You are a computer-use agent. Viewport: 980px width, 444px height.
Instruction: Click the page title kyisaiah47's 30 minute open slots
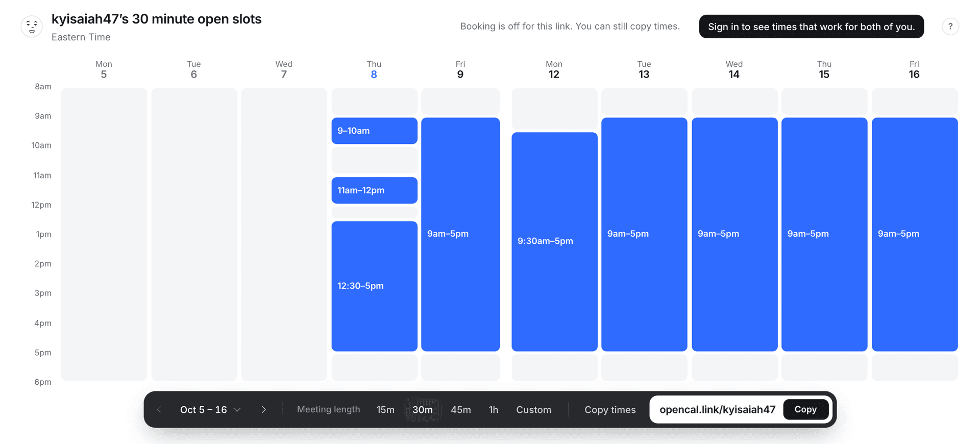(x=156, y=19)
